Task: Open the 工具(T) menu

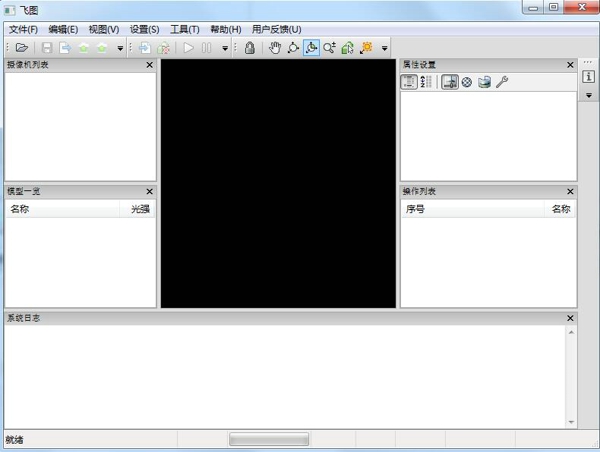Action: [x=185, y=30]
